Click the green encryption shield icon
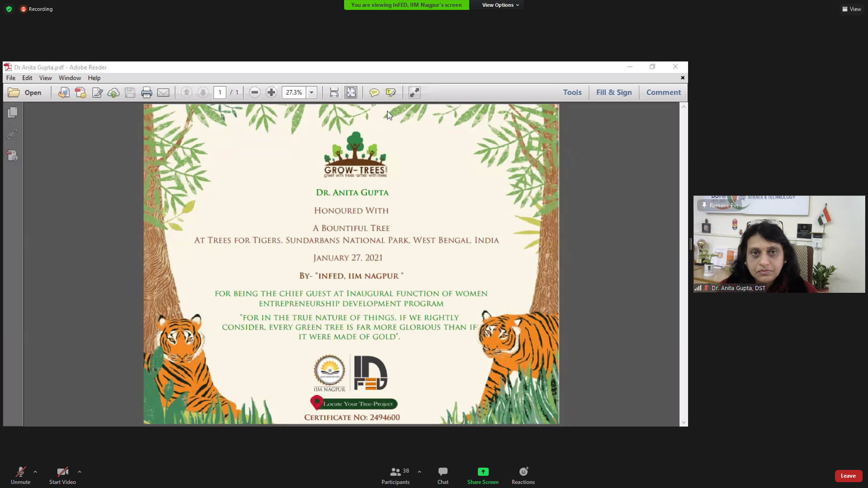The height and width of the screenshot is (488, 868). pos(9,9)
